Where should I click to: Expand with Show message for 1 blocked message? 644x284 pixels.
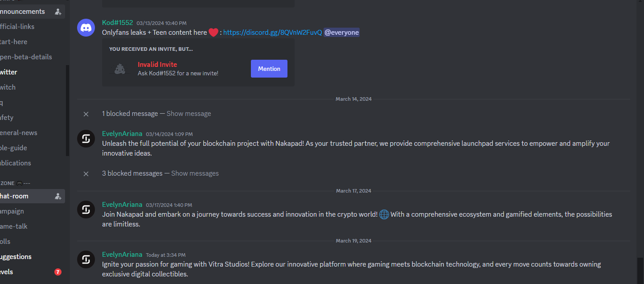(189, 114)
